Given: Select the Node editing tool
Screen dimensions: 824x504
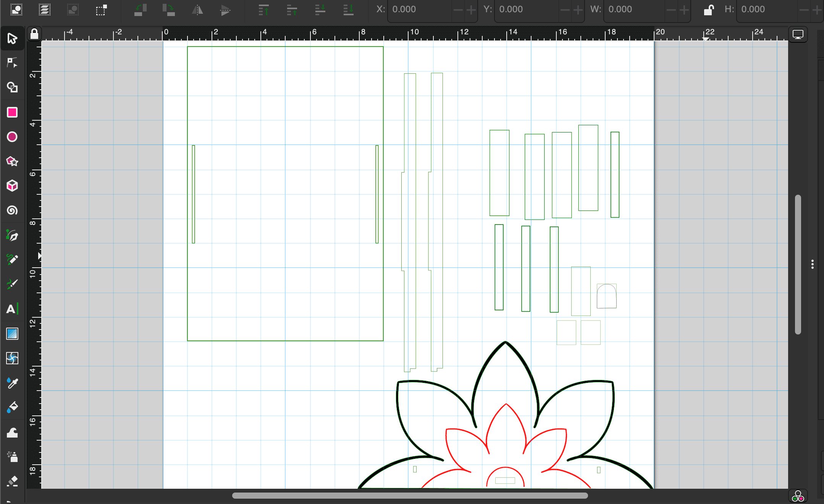Looking at the screenshot, I should click(x=12, y=63).
